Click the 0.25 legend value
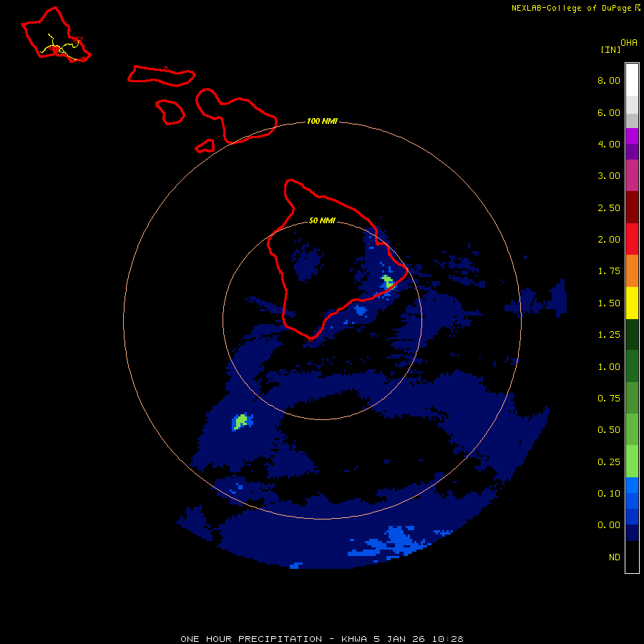 (609, 462)
